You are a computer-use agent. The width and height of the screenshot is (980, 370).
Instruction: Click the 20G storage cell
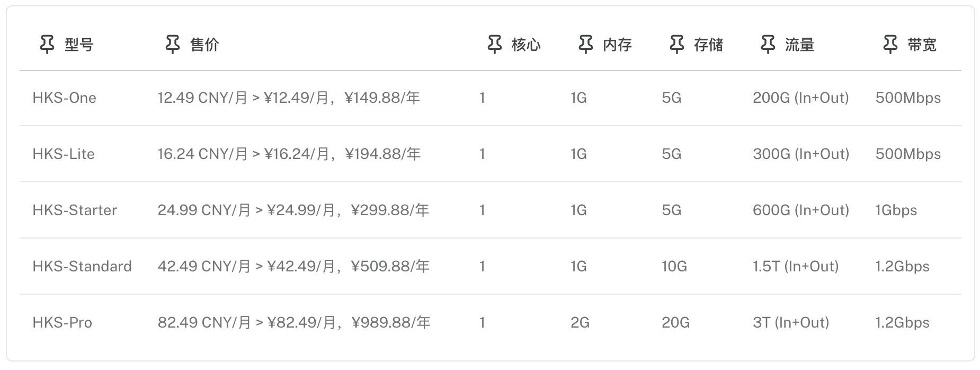point(675,323)
